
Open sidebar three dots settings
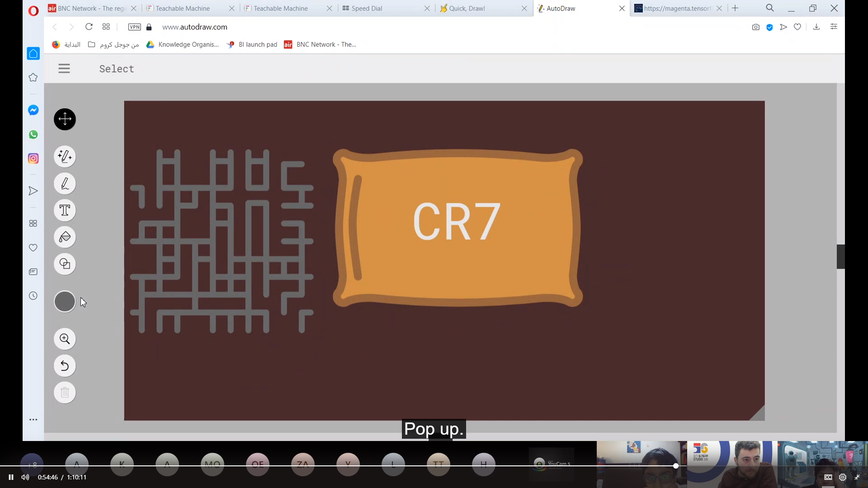point(33,420)
